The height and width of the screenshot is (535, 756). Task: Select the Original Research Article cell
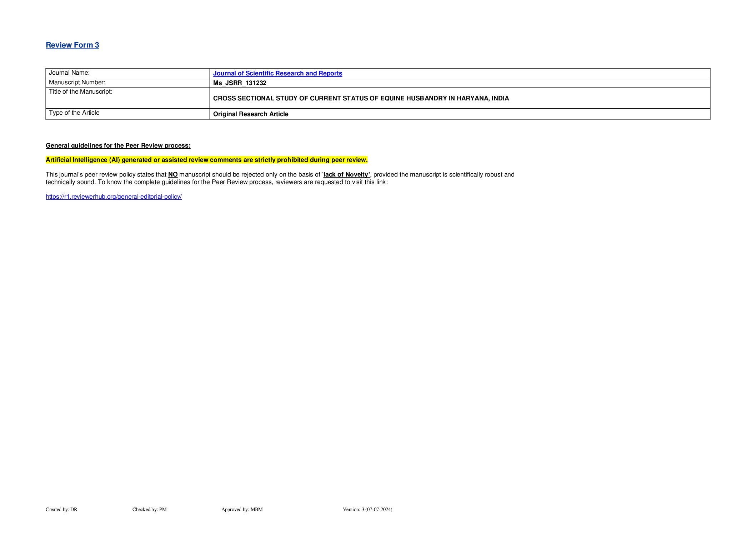[251, 114]
